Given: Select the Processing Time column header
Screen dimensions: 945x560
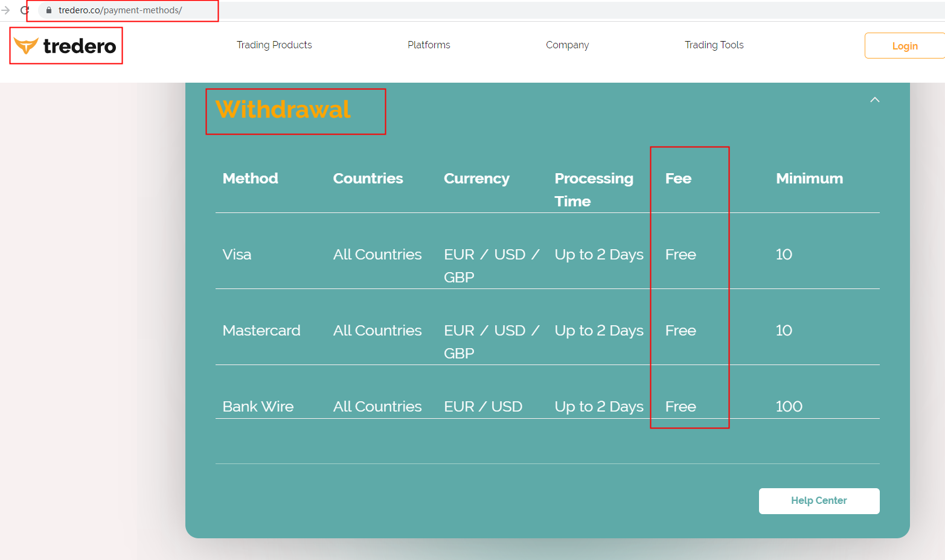Looking at the screenshot, I should coord(594,189).
